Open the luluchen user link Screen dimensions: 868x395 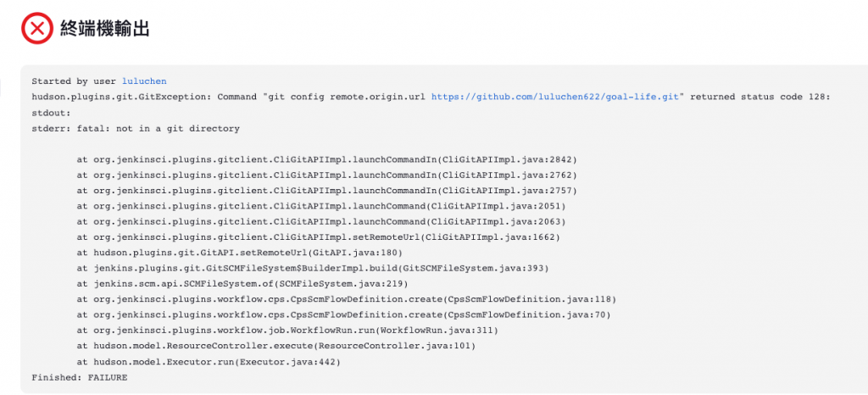(144, 81)
